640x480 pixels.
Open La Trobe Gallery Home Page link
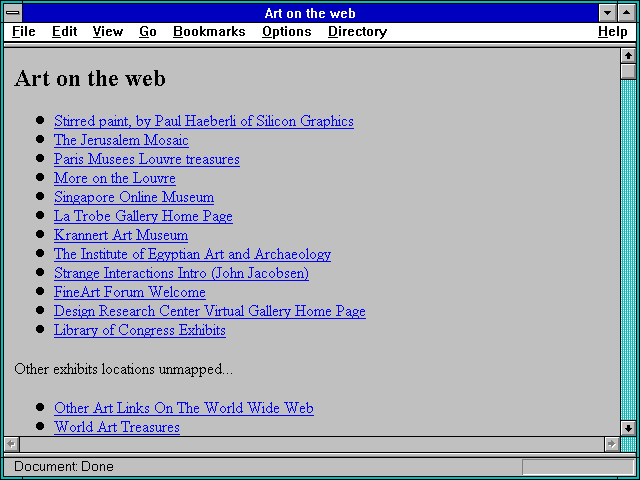pyautogui.click(x=143, y=216)
